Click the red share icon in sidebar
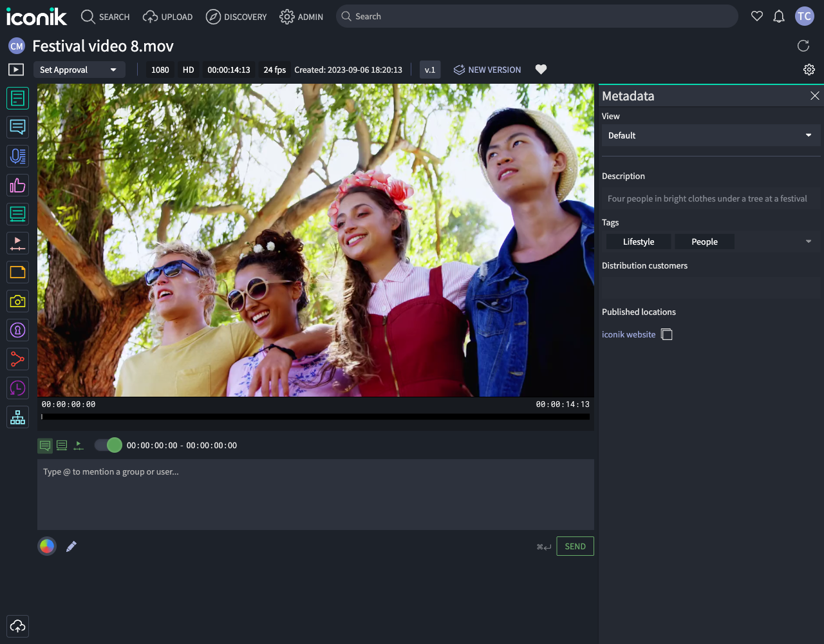 tap(17, 359)
